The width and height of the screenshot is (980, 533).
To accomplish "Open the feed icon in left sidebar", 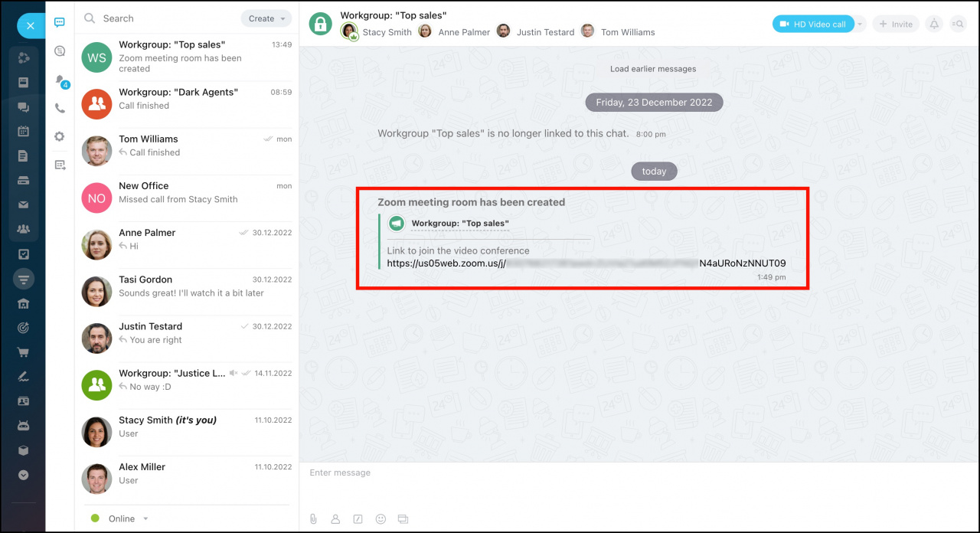I will [24, 82].
